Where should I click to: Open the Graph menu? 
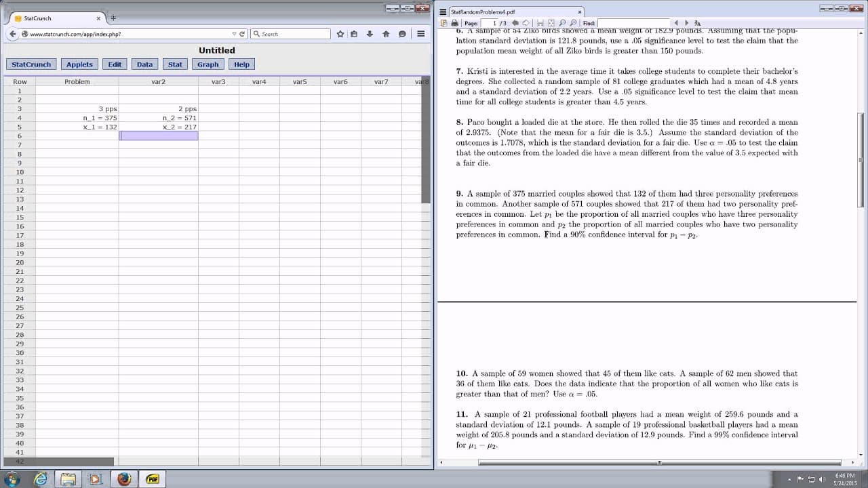(x=208, y=64)
